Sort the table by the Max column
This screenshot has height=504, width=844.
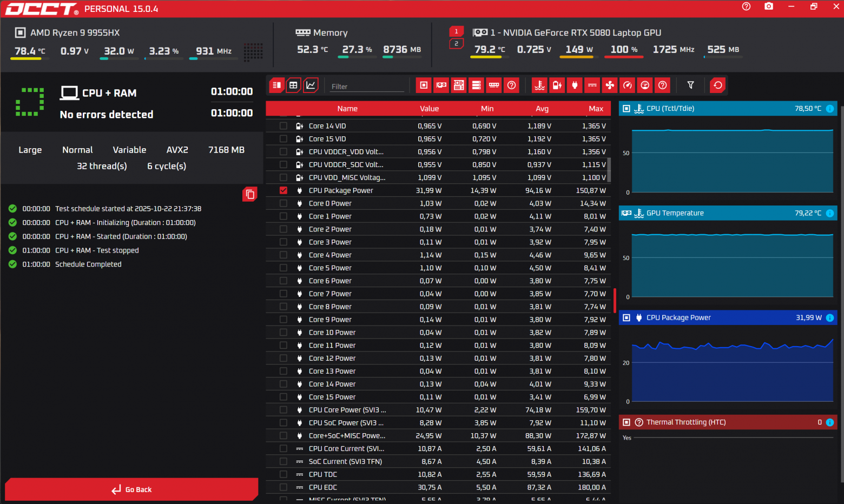point(596,109)
